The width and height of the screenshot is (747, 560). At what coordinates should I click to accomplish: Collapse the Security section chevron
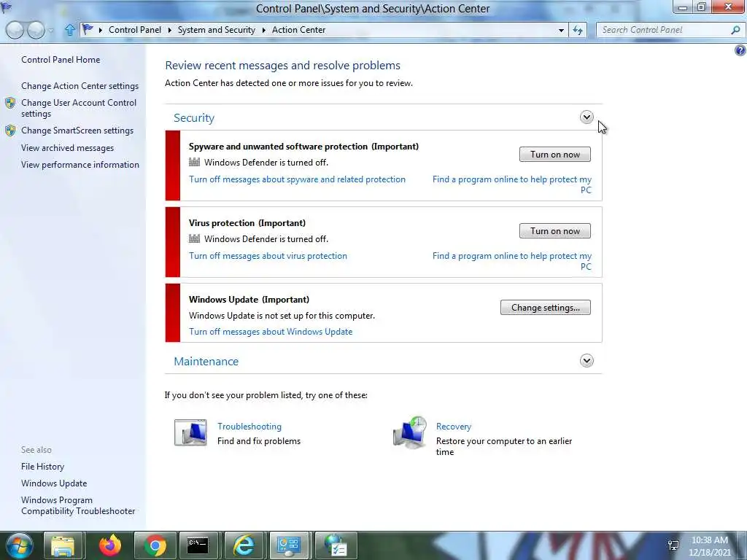click(587, 117)
